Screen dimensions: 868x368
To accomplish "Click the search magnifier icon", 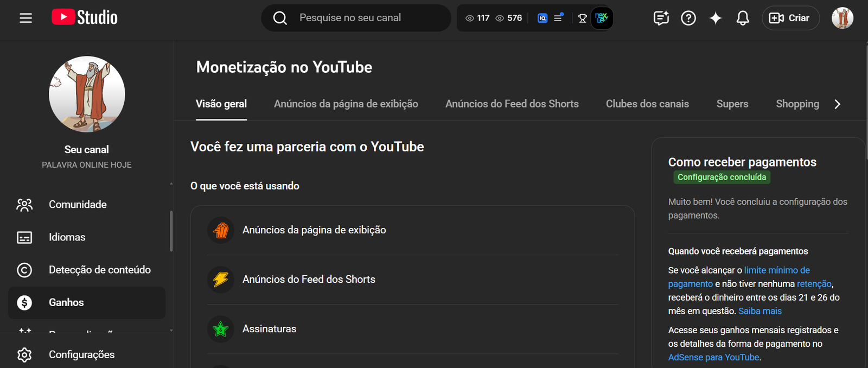I will [x=280, y=18].
